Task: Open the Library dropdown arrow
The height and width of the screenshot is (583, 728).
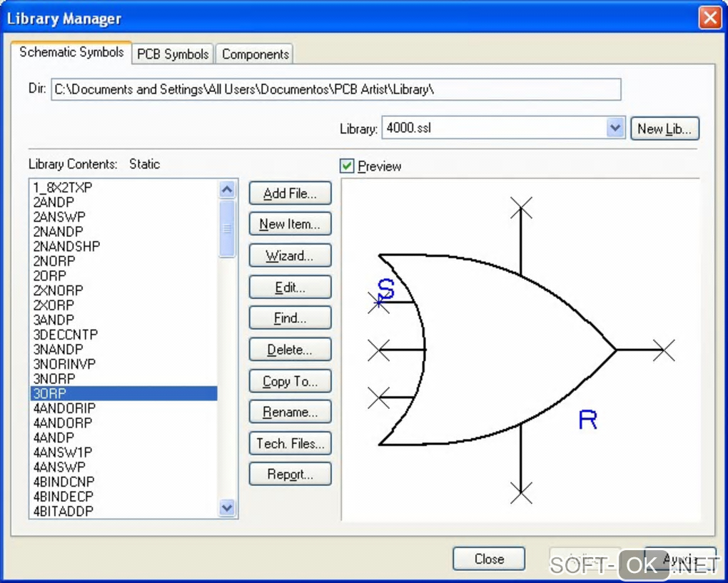Action: [x=615, y=128]
